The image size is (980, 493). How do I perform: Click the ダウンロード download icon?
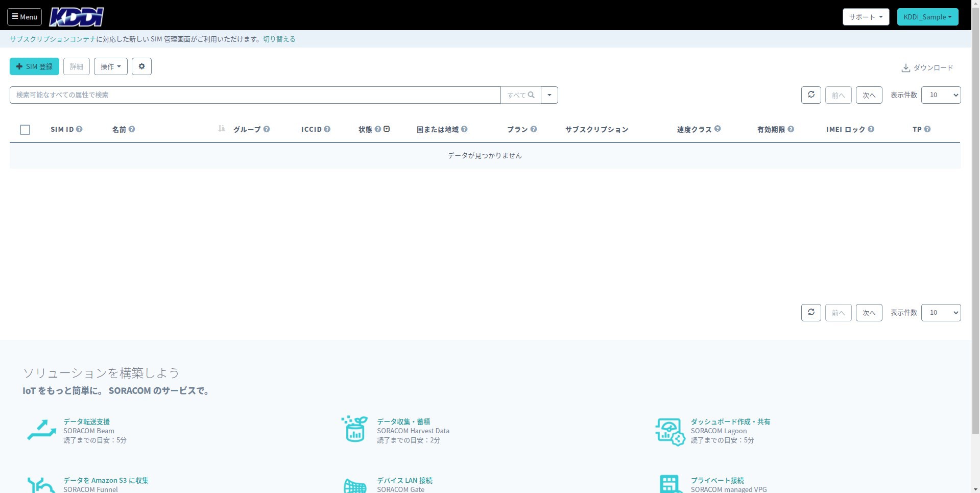click(x=905, y=68)
